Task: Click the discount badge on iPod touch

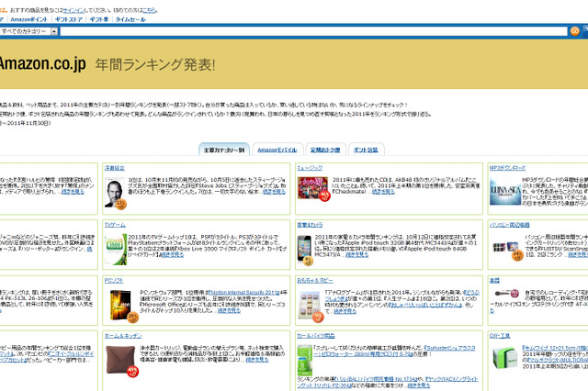Action: (x=308, y=261)
